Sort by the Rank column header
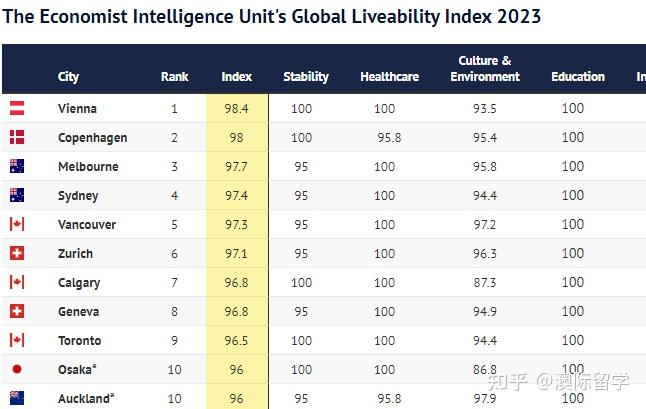The height and width of the screenshot is (409, 646). click(174, 77)
